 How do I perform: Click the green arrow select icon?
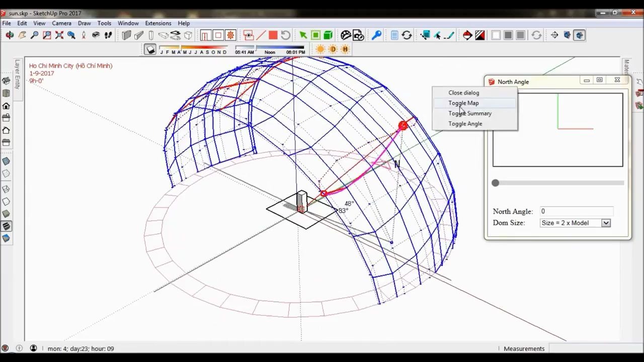point(303,35)
